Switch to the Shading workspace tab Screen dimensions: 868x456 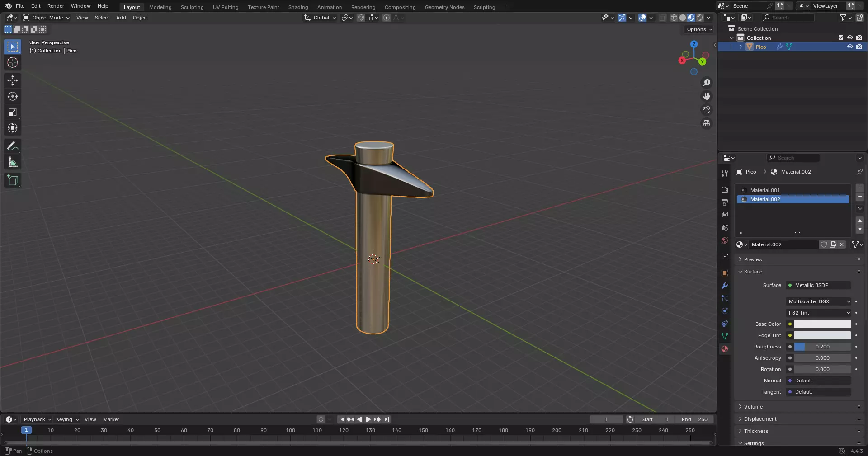298,7
